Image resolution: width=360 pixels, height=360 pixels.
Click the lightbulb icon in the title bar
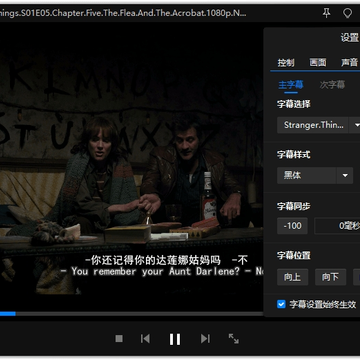pyautogui.click(x=347, y=13)
